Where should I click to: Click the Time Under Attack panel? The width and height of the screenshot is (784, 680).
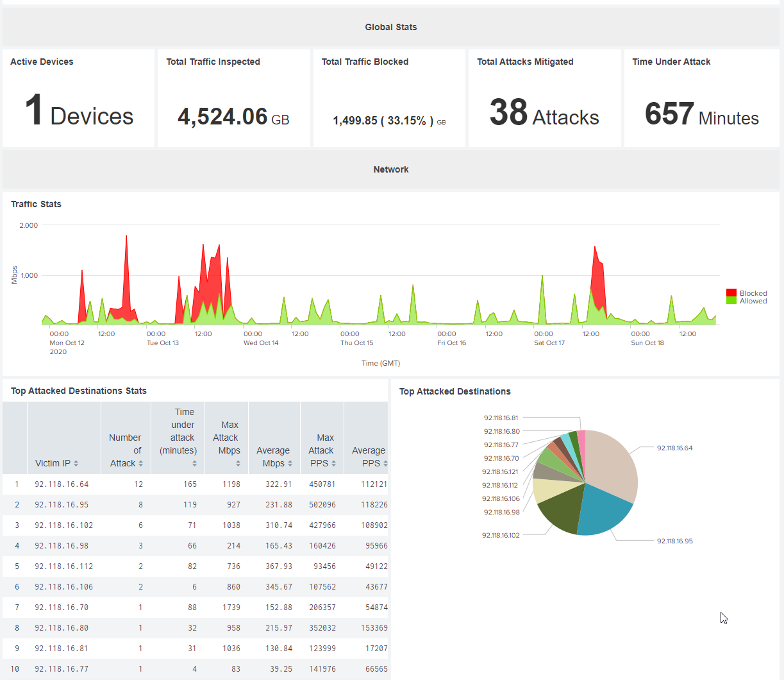701,98
